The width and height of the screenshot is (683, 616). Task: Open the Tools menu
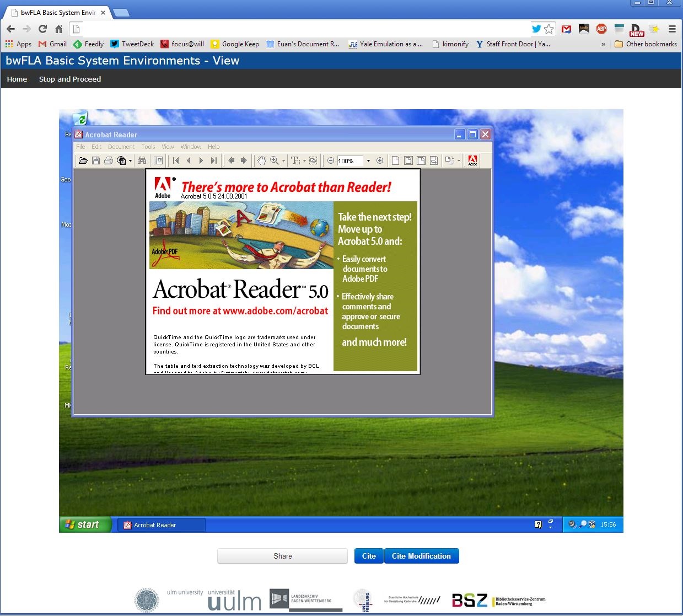(148, 147)
